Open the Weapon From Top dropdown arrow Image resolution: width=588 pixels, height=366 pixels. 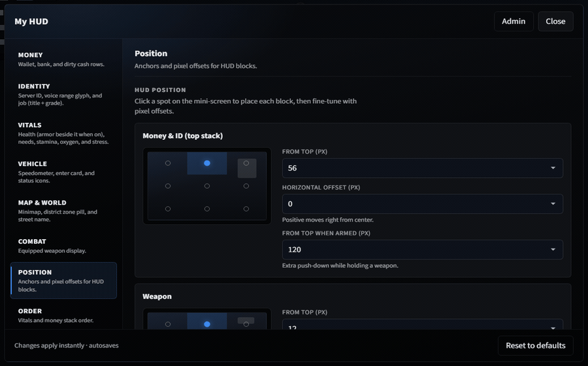point(553,327)
